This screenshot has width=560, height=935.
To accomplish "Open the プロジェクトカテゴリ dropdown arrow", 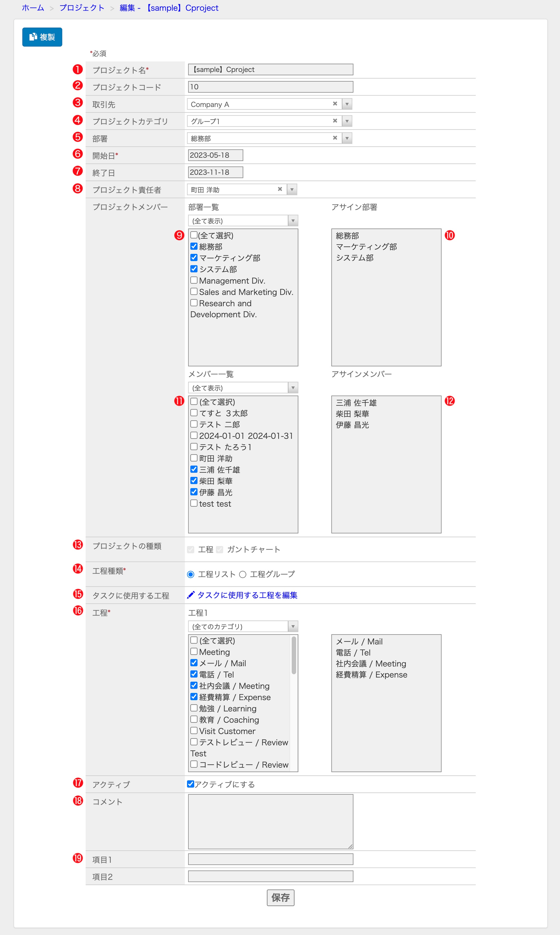I will (347, 121).
